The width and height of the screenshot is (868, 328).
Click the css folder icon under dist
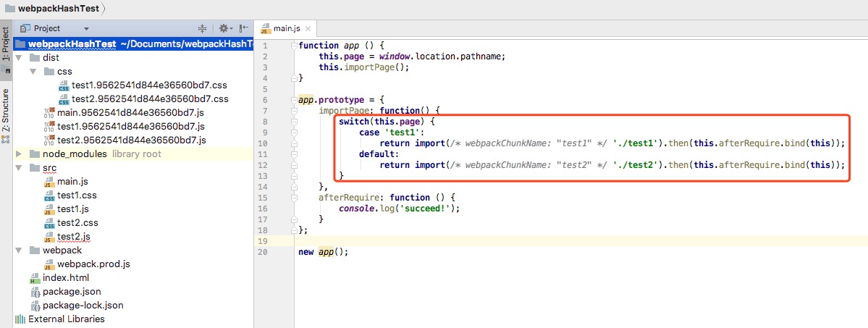tap(49, 72)
